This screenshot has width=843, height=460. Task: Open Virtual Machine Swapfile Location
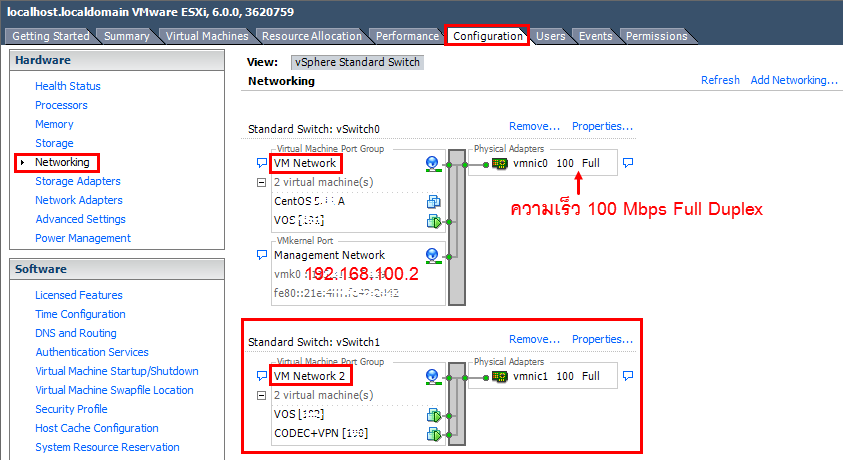(115, 390)
